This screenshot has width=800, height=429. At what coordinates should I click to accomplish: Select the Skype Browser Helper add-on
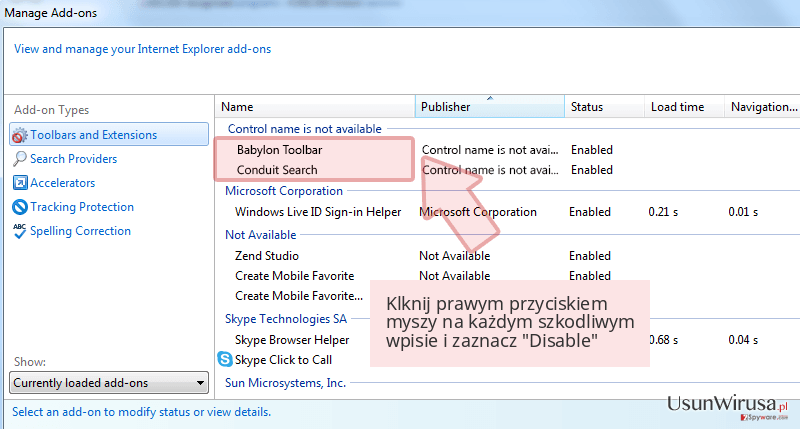[x=292, y=340]
